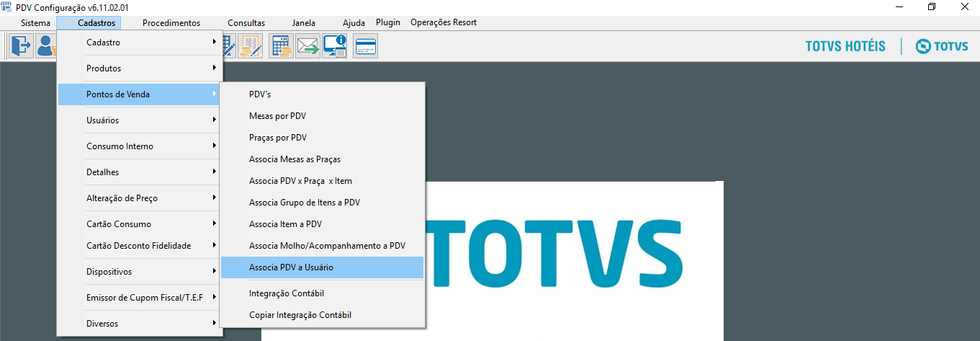Open the Operações Resort menu
Viewport: 980px width, 341px height.
point(444,22)
